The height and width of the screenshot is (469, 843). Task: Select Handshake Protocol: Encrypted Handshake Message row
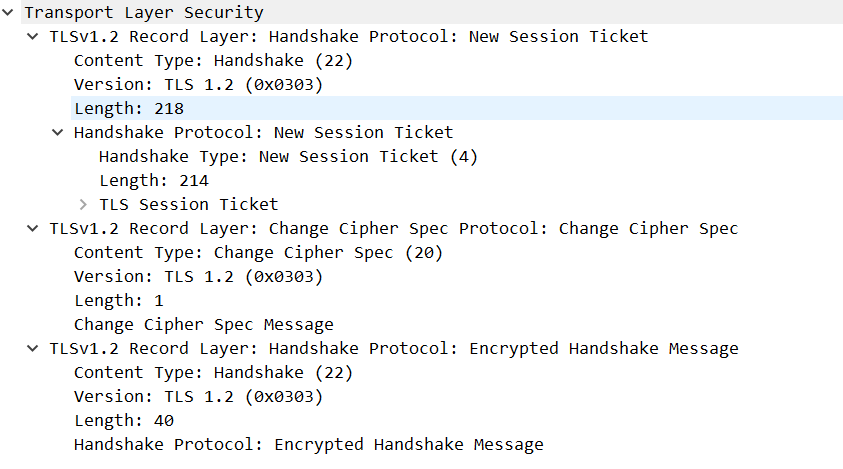308,445
